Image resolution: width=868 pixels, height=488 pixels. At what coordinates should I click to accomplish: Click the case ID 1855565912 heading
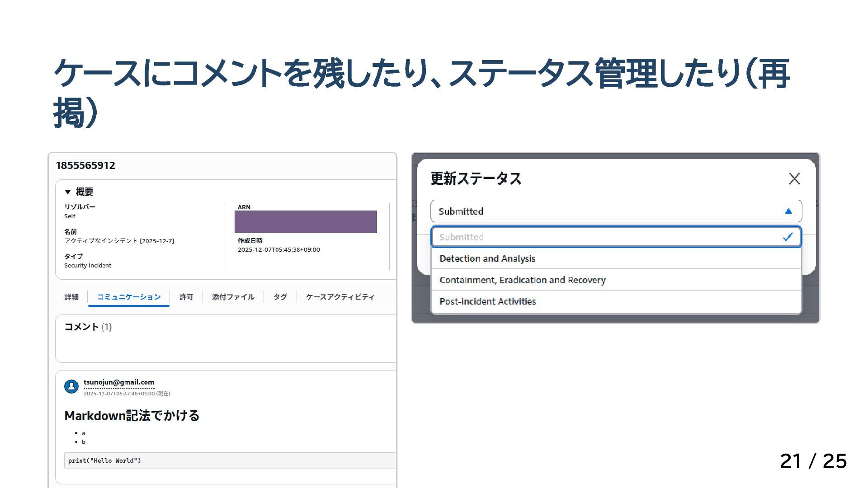coord(85,165)
